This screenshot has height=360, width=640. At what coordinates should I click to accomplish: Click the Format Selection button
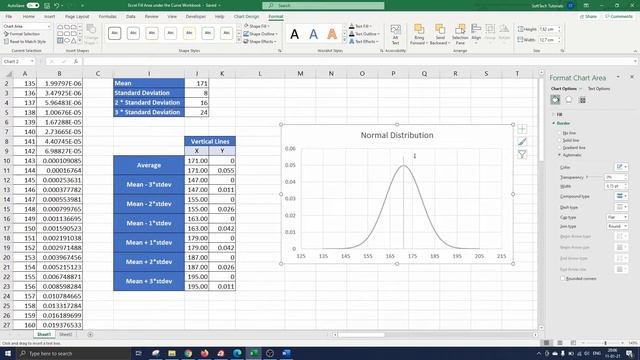pyautogui.click(x=22, y=34)
